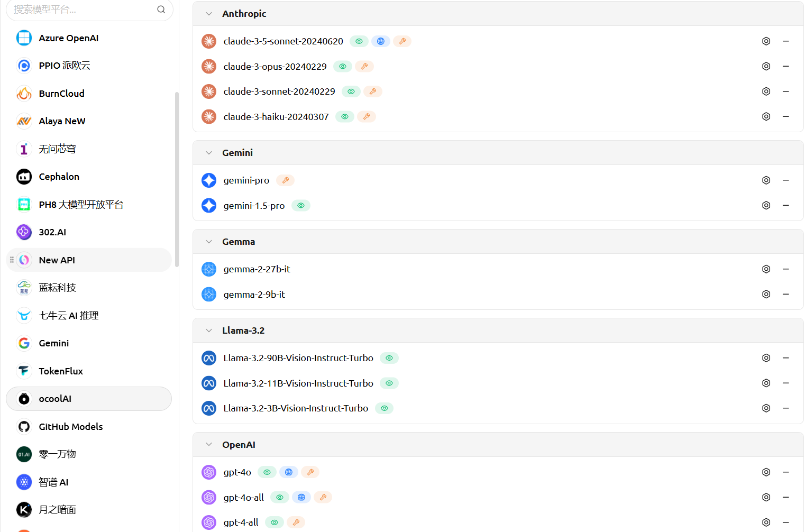Click vision badge on gemini-1.5-pro
Image resolution: width=805 pixels, height=532 pixels.
pos(301,205)
